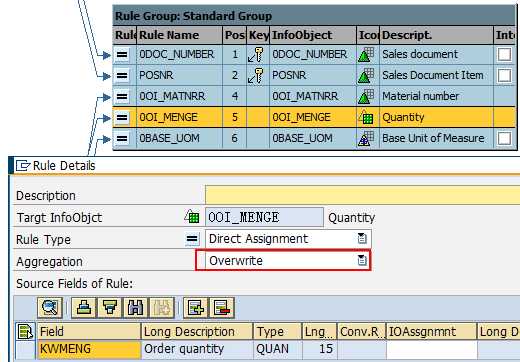Click the Remove source field icon
Screen dimensions: 520x362
point(222,307)
